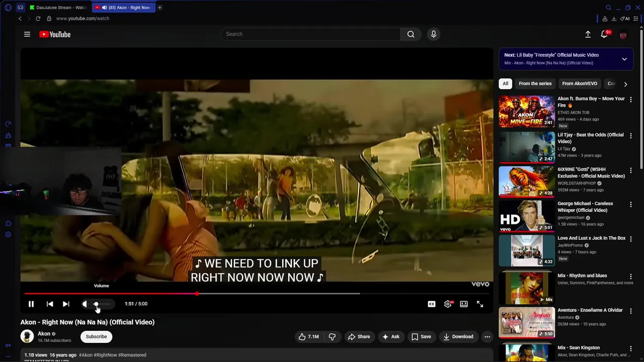Open the Akon channel avatar
Image resolution: width=644 pixels, height=362 pixels.
coord(27,336)
